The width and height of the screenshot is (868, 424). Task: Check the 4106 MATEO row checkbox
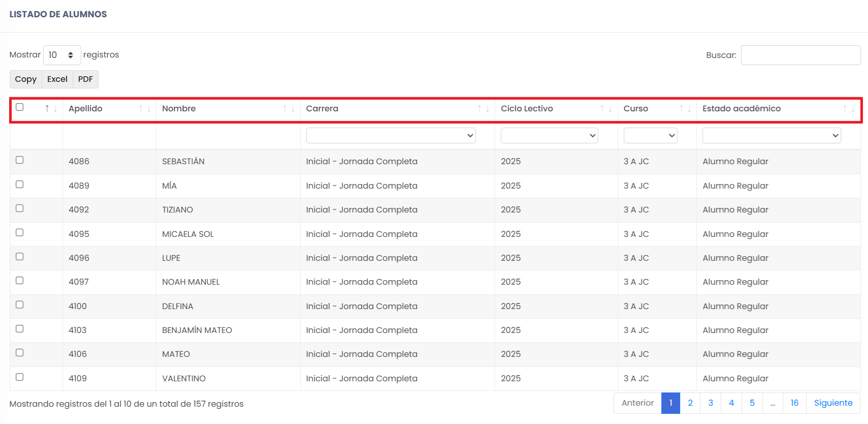pyautogui.click(x=20, y=353)
